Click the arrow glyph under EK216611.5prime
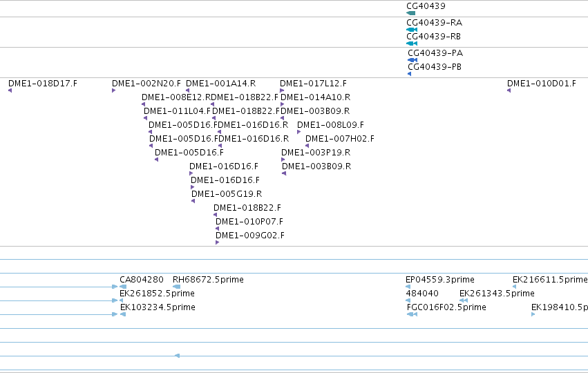Viewport: 588px width, 373px height. coord(514,287)
